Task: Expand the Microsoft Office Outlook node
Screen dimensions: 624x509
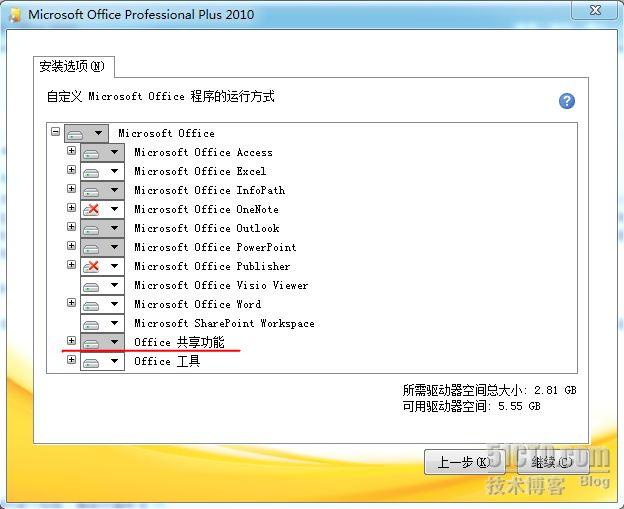Action: tap(71, 226)
